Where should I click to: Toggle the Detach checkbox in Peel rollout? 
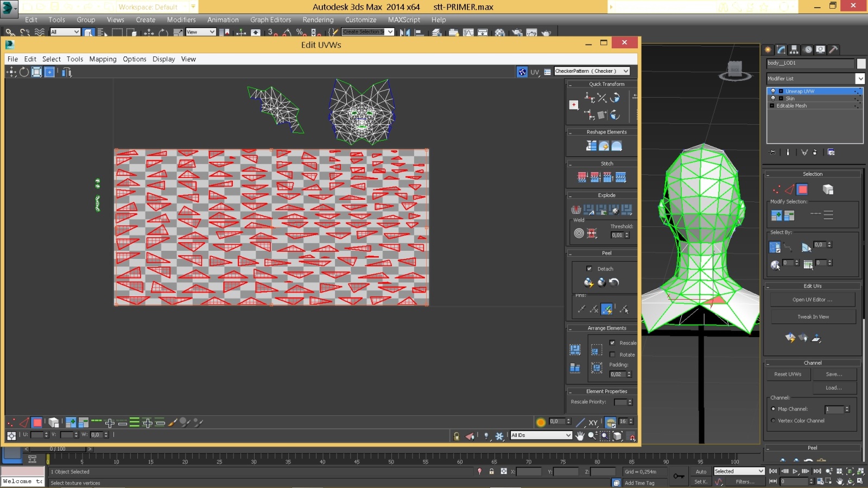point(589,269)
